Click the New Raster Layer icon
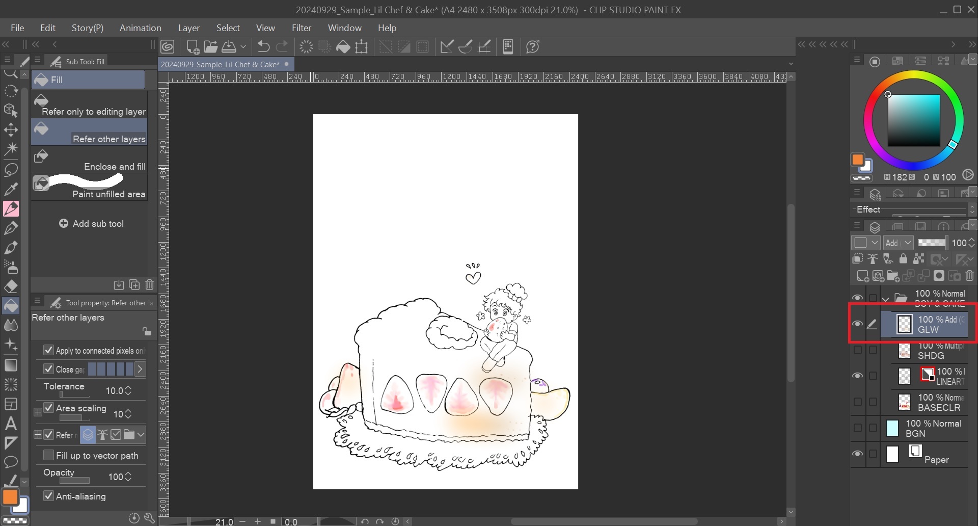Viewport: 980px width, 526px height. pos(863,275)
